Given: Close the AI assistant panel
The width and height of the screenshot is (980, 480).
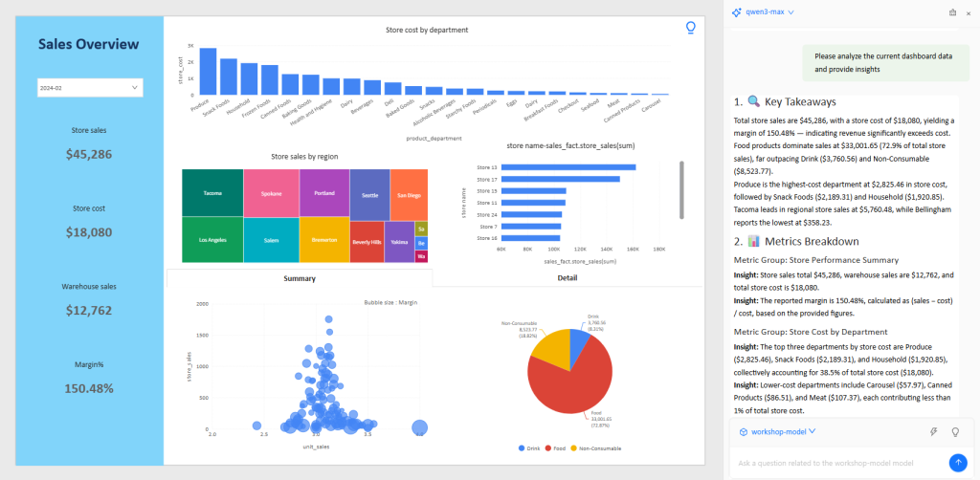Looking at the screenshot, I should point(969,12).
